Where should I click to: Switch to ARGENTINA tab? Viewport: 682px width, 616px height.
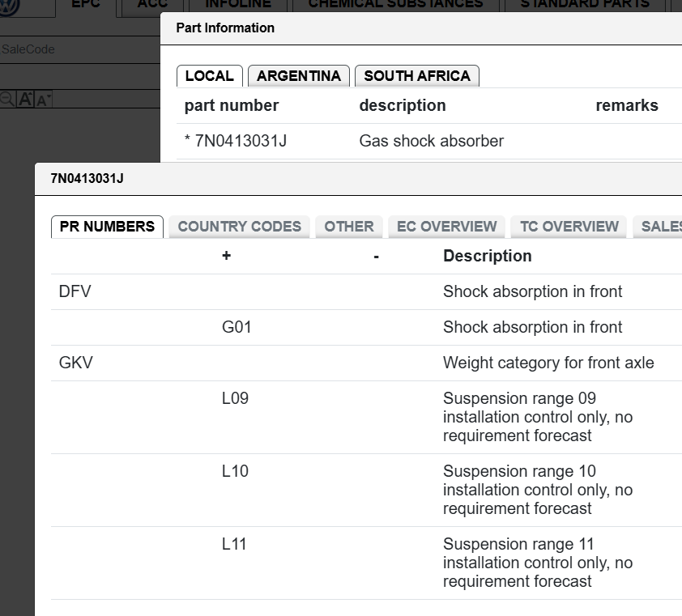(299, 76)
